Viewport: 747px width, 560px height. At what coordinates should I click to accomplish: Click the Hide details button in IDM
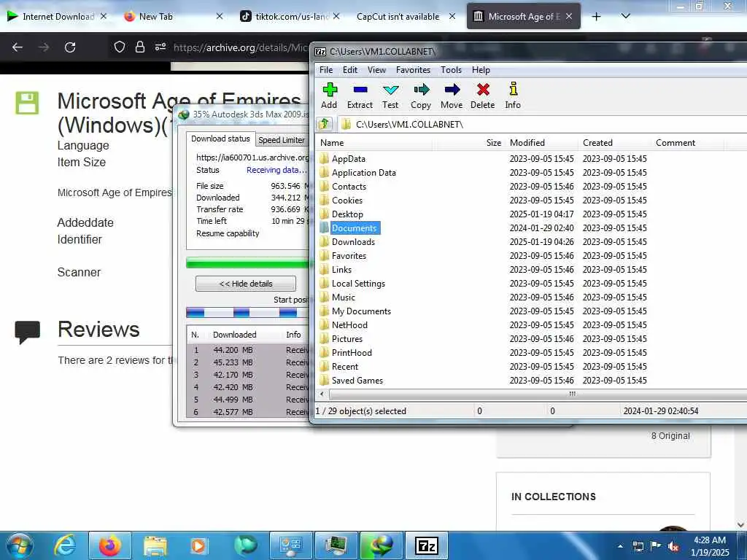[246, 284]
